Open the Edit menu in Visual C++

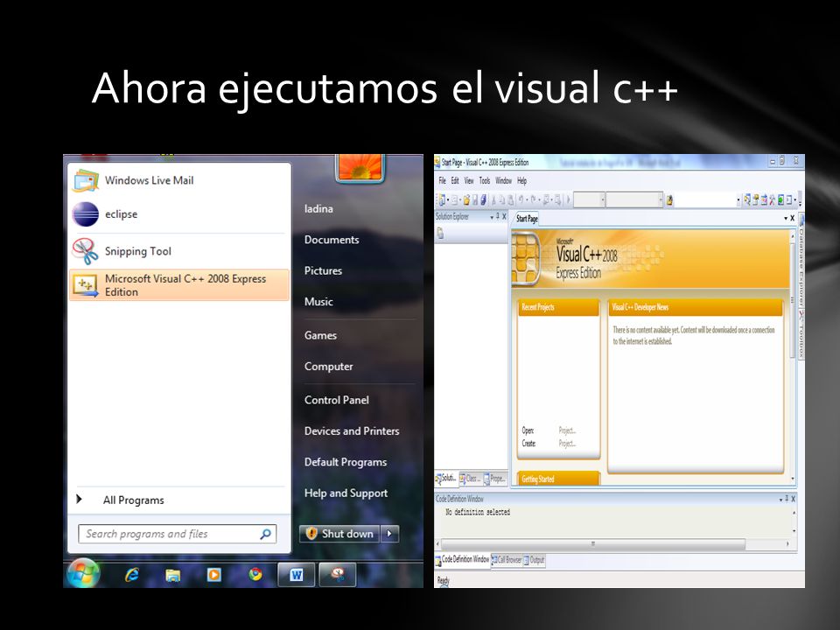(x=455, y=181)
